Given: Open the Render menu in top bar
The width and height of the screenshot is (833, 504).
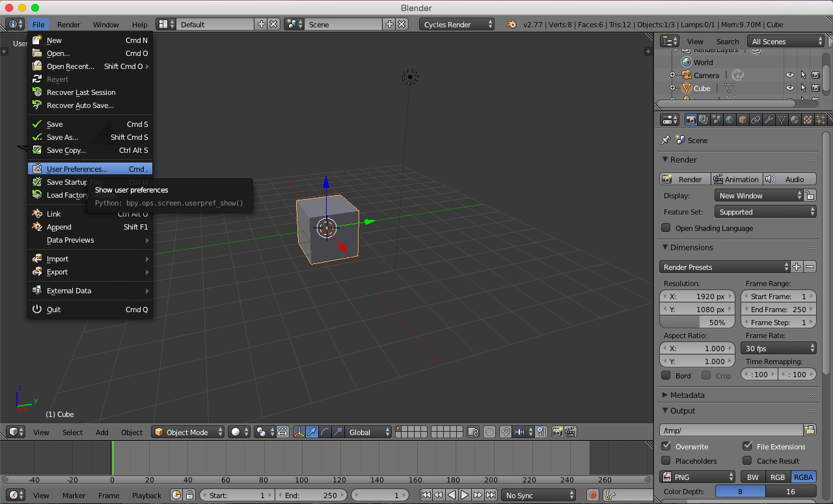Looking at the screenshot, I should click(x=69, y=24).
